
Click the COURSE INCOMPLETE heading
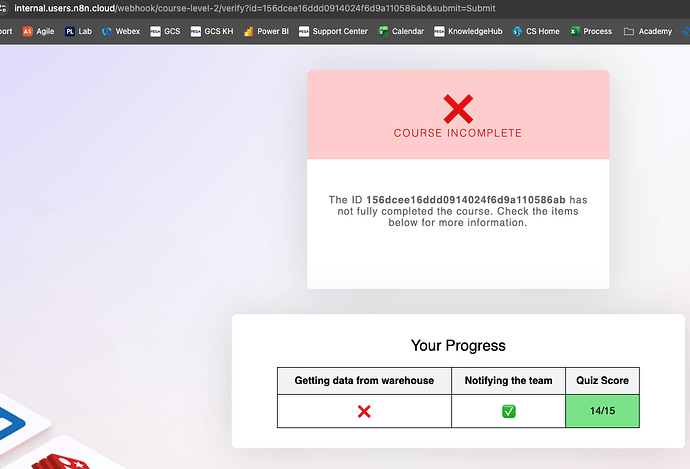[x=458, y=133]
